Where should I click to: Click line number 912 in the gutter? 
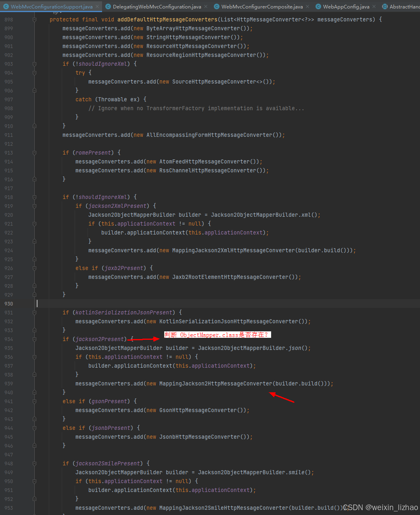pos(8,144)
